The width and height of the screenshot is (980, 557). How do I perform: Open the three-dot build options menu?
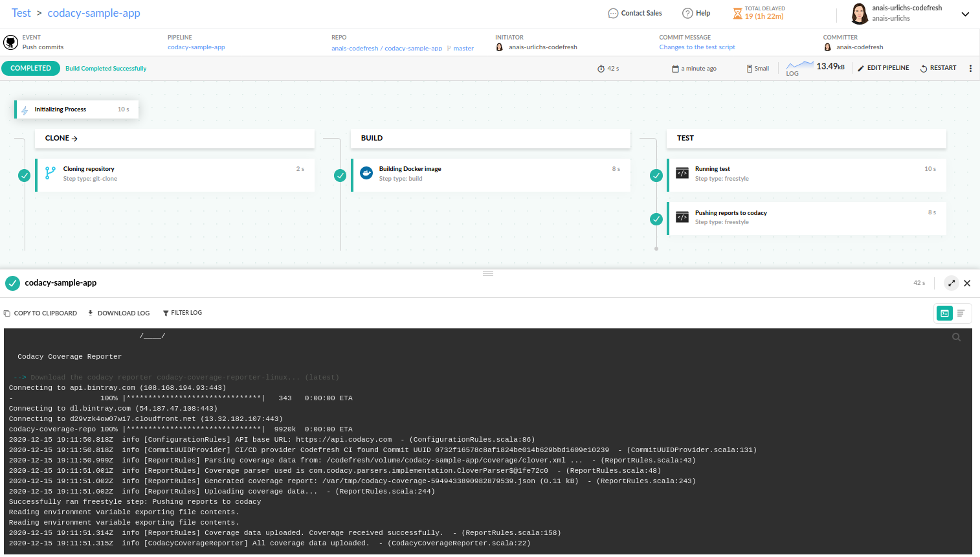pos(970,69)
